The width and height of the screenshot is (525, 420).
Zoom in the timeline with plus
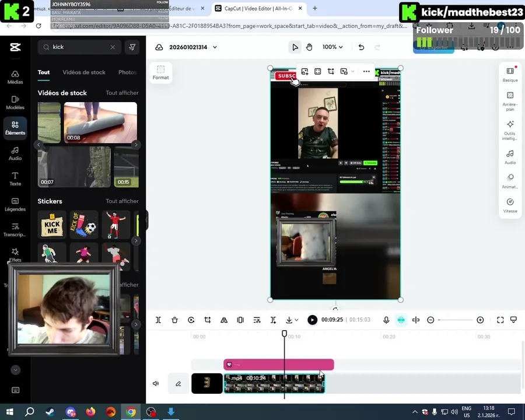pos(480,320)
